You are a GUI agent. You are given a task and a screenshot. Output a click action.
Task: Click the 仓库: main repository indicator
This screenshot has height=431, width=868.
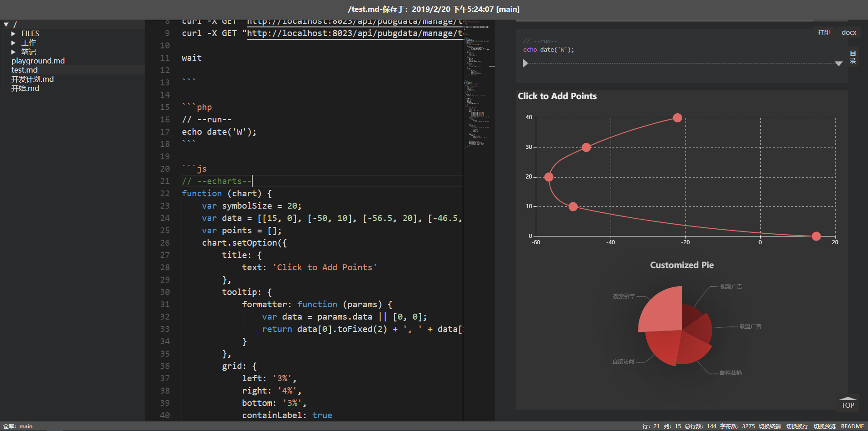point(18,426)
